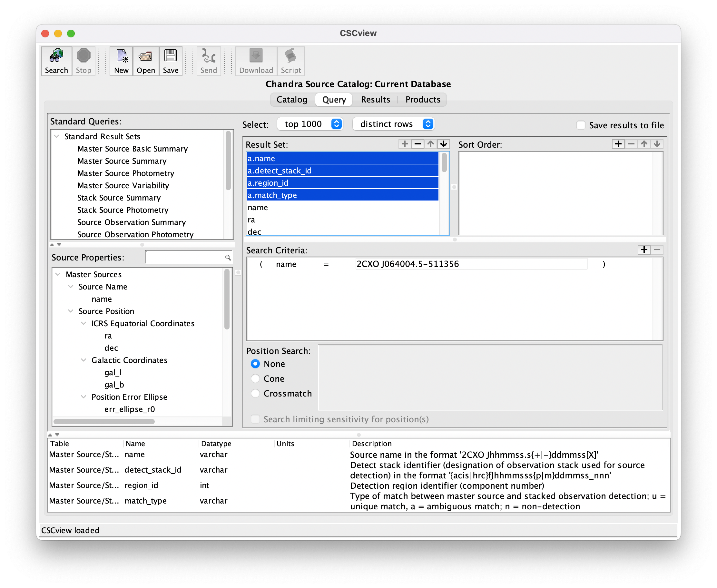Image resolution: width=717 pixels, height=588 pixels.
Task: Select err_ellipse_r0 in Source Properties tree
Action: point(129,409)
